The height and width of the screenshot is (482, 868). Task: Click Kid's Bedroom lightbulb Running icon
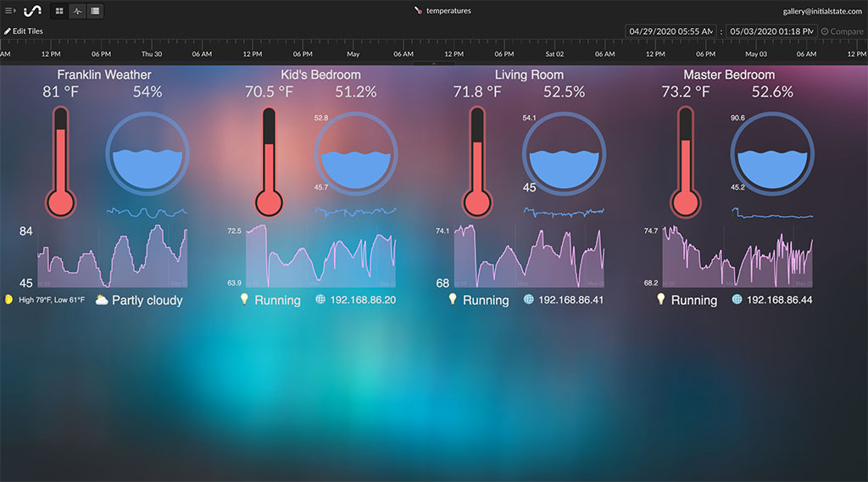(245, 299)
